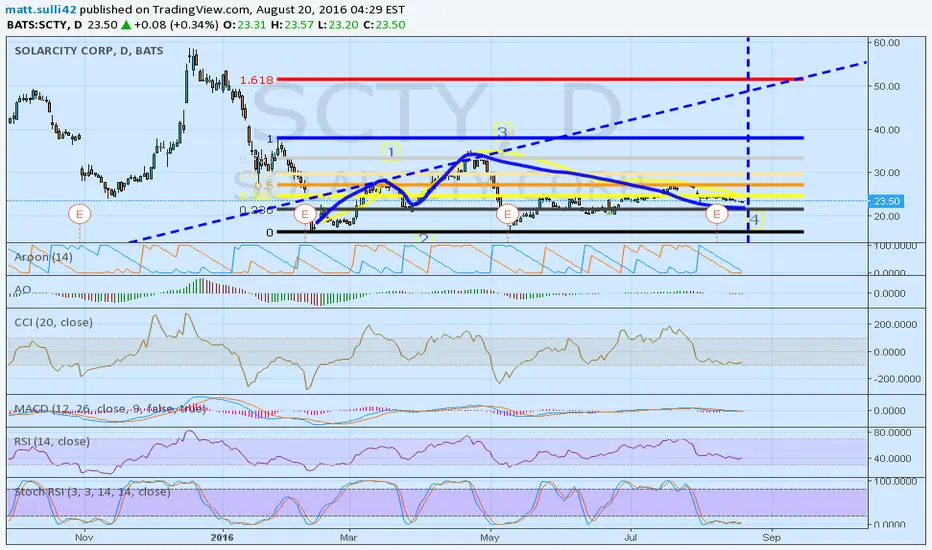Image resolution: width=932 pixels, height=550 pixels.
Task: Click the wave label 4 box
Action: pyautogui.click(x=754, y=219)
